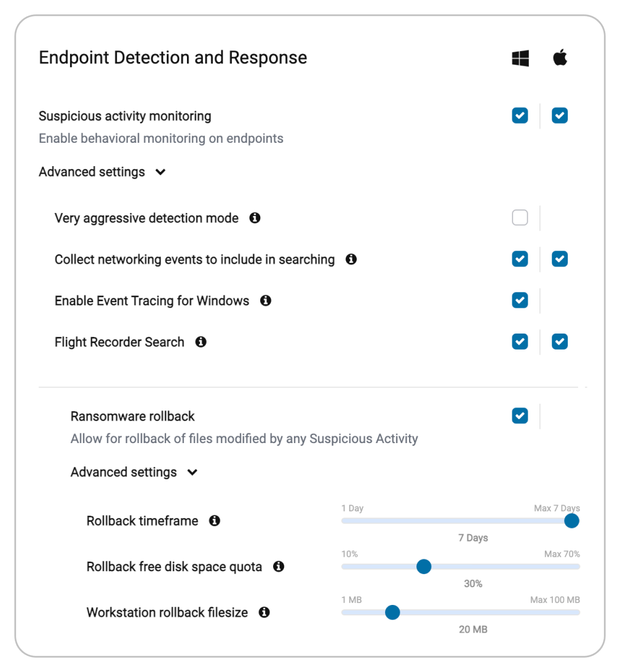This screenshot has width=620, height=672.
Task: Uncheck Flight Recorder Search for Mac
Action: [560, 342]
